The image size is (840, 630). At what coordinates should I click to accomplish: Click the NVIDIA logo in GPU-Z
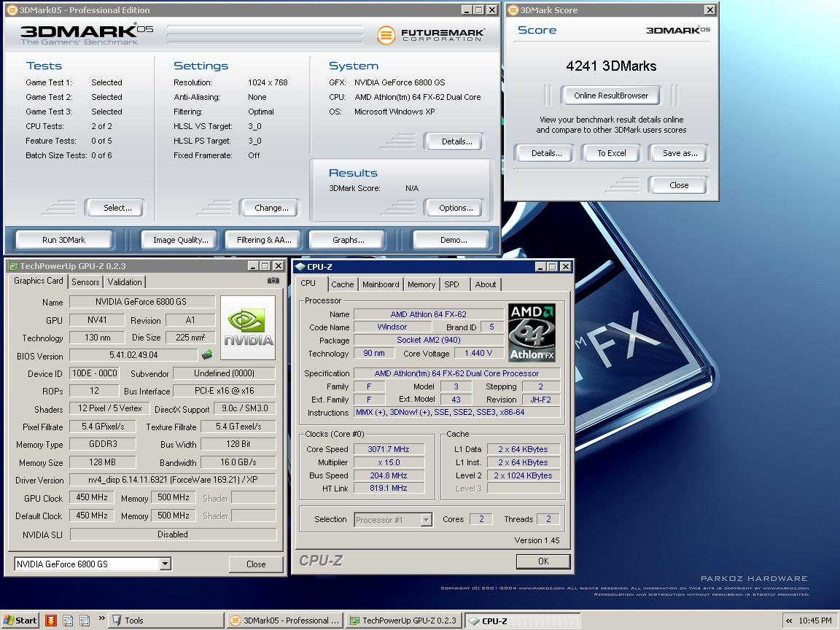tap(248, 327)
